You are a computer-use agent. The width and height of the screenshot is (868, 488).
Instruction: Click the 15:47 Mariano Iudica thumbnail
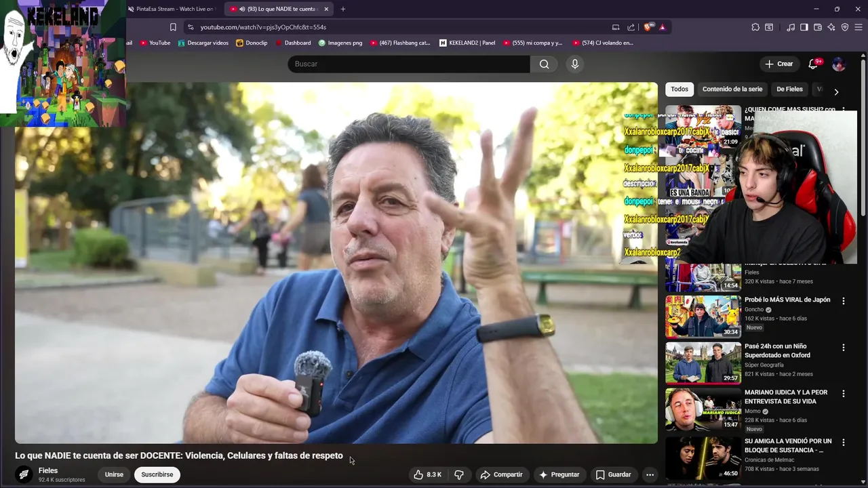[703, 409]
